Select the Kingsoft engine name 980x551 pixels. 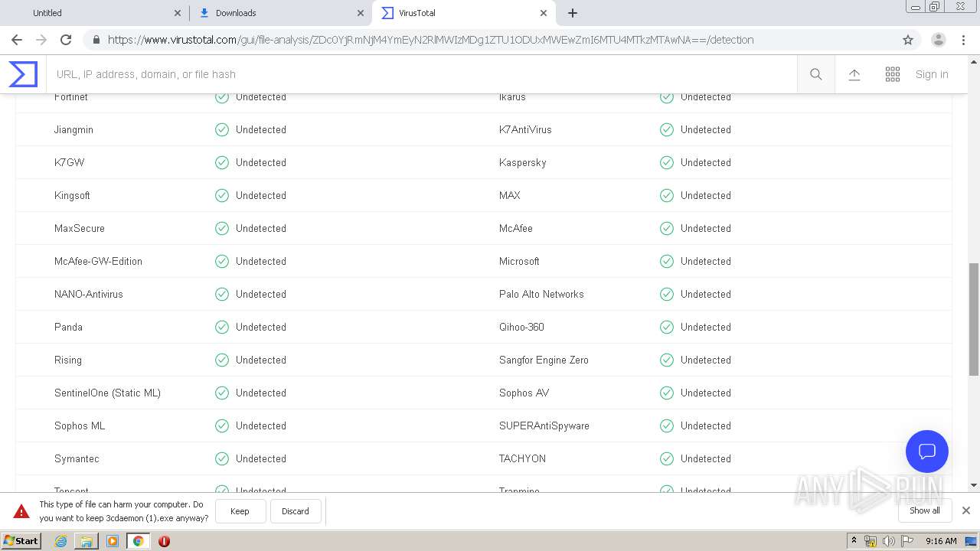72,195
